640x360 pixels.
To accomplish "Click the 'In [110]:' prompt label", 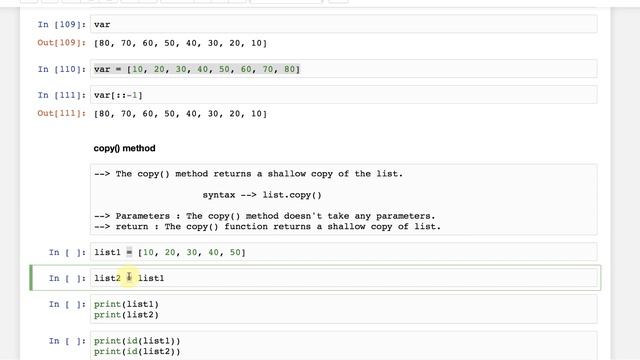I will [x=62, y=69].
